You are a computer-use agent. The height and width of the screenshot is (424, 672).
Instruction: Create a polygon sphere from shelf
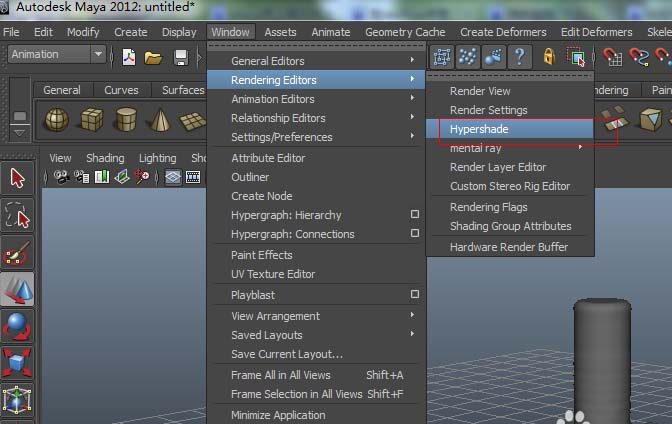point(57,120)
